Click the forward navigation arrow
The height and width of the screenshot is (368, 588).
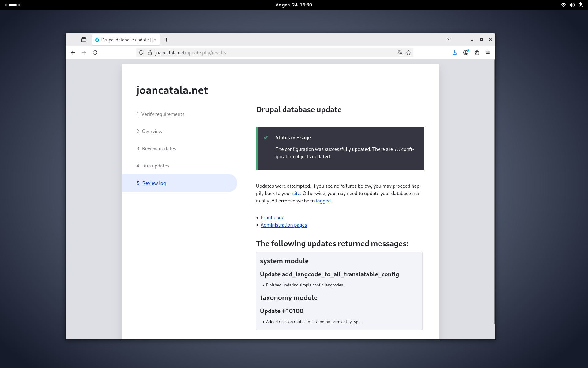(x=84, y=52)
